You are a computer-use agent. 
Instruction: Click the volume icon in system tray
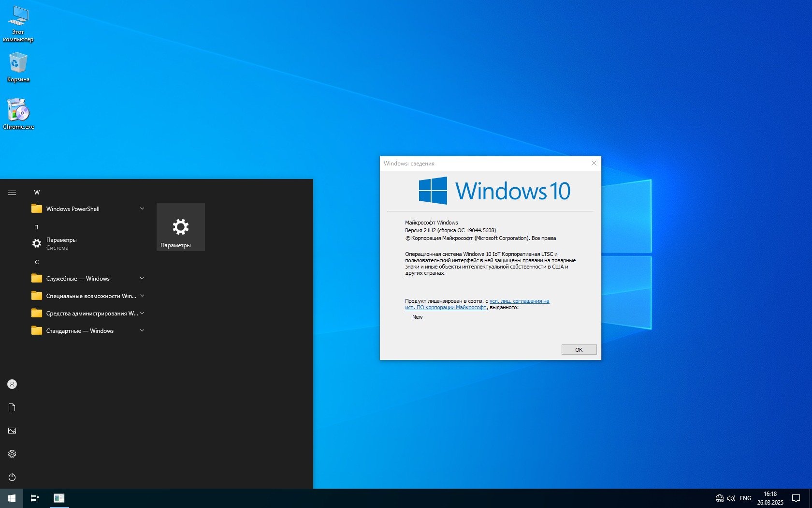[731, 498]
